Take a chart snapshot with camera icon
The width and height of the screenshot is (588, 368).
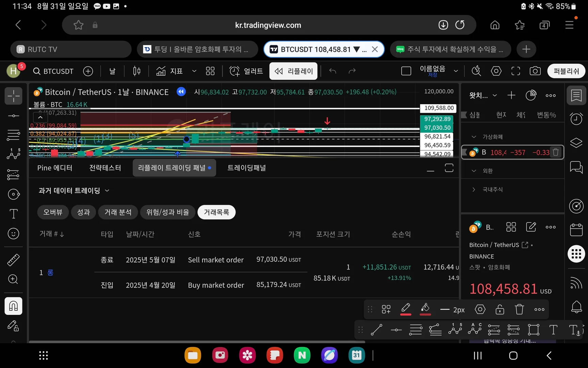(535, 71)
